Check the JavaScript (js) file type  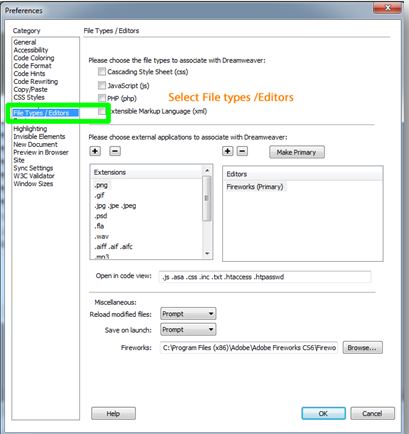click(102, 85)
